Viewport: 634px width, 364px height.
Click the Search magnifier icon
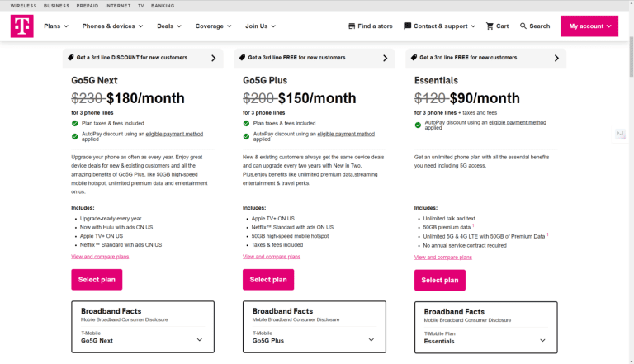point(523,26)
